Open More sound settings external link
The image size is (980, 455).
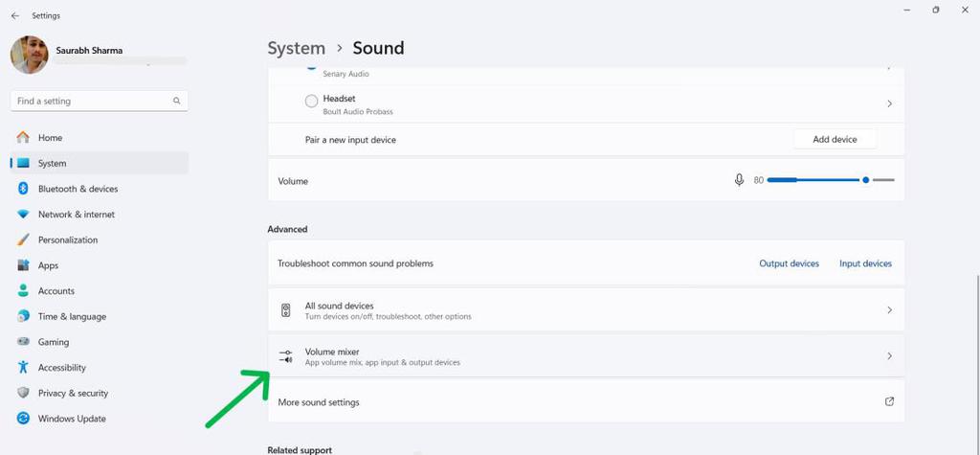tap(889, 401)
